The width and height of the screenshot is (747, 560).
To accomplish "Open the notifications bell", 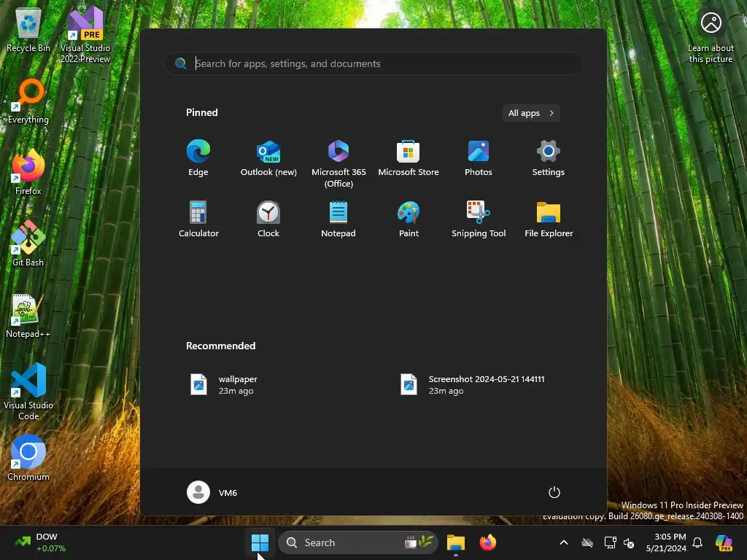I will pyautogui.click(x=697, y=542).
